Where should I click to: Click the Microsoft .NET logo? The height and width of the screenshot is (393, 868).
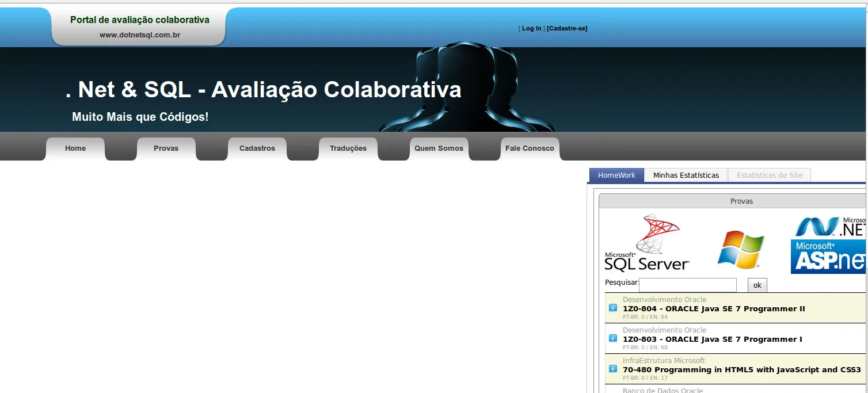click(831, 227)
